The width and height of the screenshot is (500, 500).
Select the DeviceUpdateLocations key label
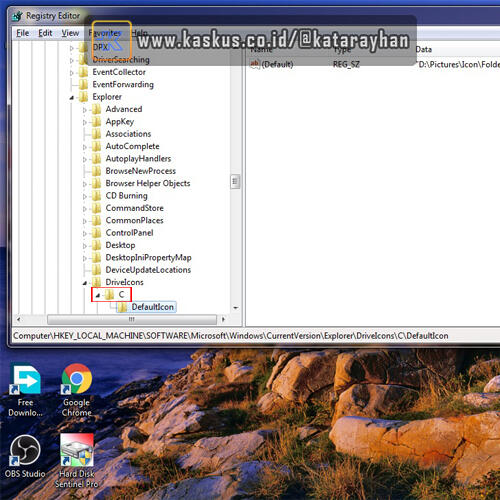pyautogui.click(x=148, y=270)
